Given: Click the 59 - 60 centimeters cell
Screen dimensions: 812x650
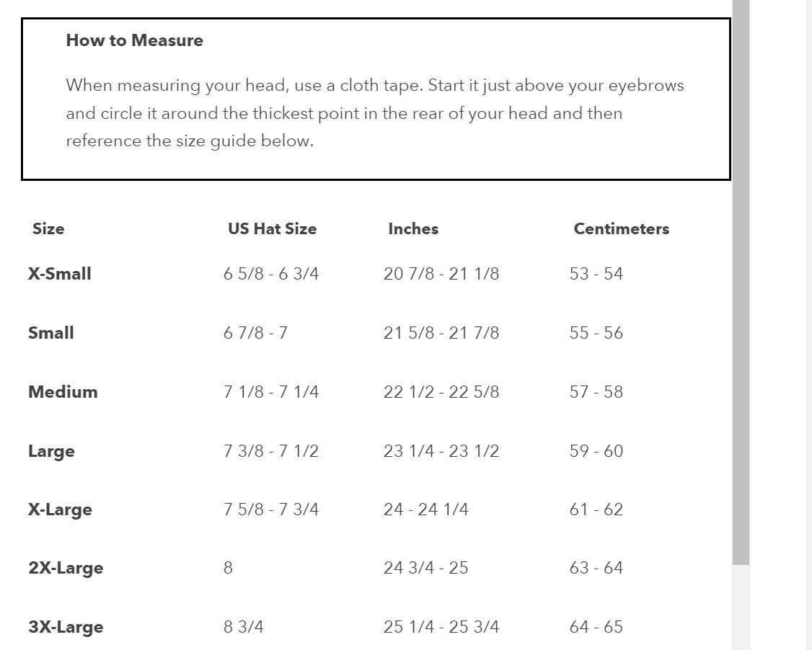Looking at the screenshot, I should point(596,451).
